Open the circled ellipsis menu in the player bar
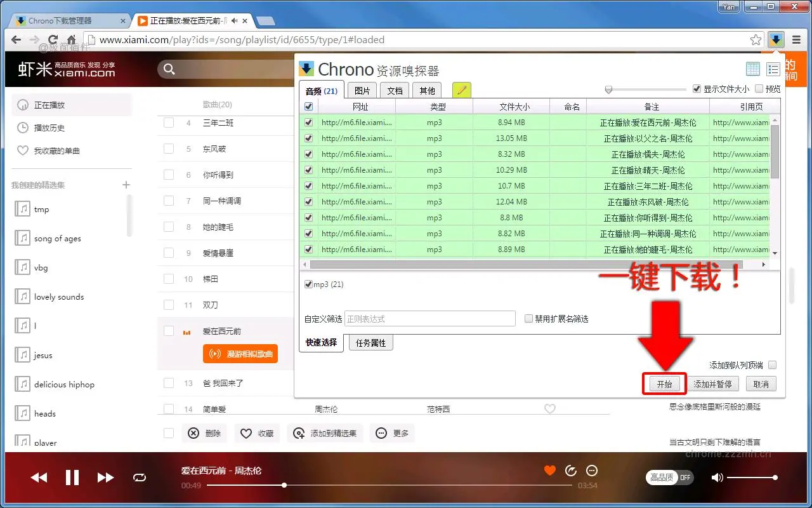The width and height of the screenshot is (812, 508). point(591,471)
